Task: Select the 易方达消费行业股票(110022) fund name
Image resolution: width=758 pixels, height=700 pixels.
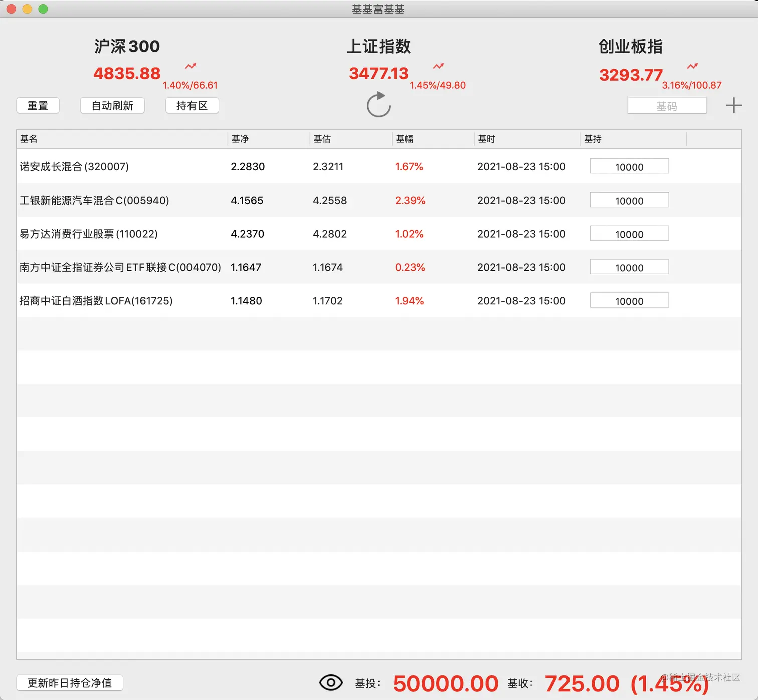Action: click(89, 234)
